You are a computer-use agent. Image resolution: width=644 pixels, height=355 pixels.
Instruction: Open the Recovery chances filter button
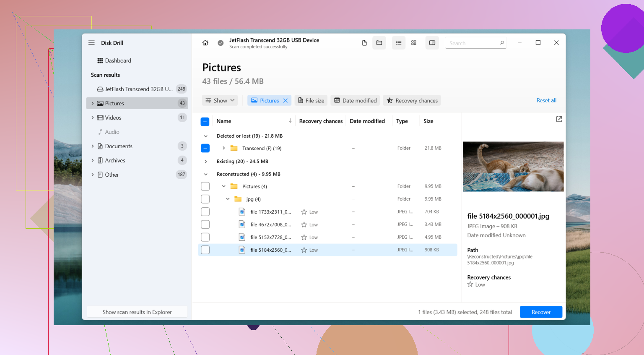412,100
